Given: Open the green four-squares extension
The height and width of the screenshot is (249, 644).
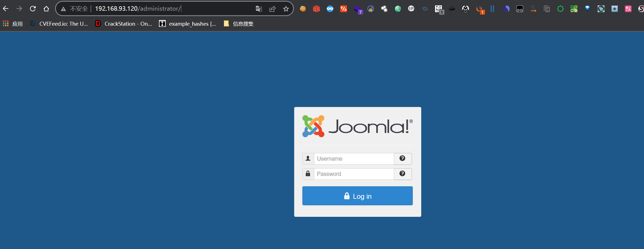Looking at the screenshot, I should tap(574, 9).
